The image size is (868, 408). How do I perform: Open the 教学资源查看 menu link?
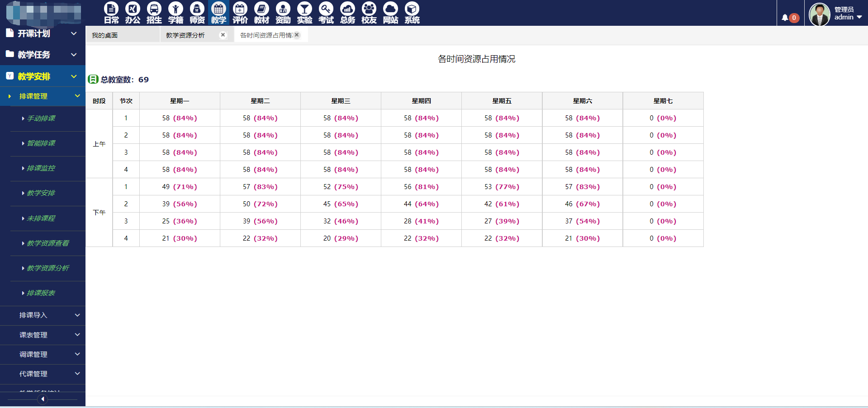[x=48, y=243]
